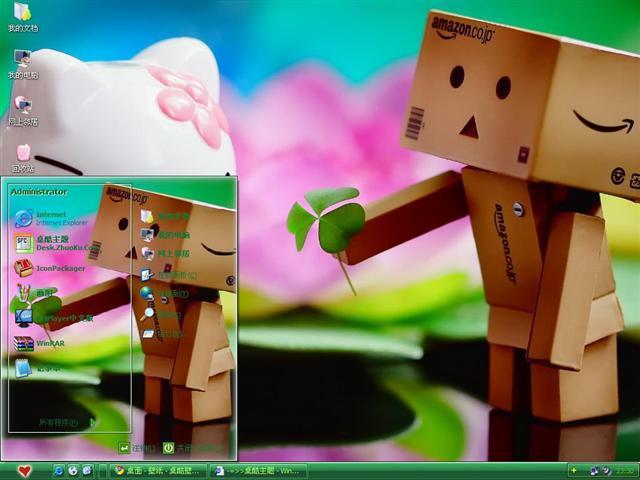The width and height of the screenshot is (640, 480).
Task: Click the 注销 log off button
Action: [137, 448]
